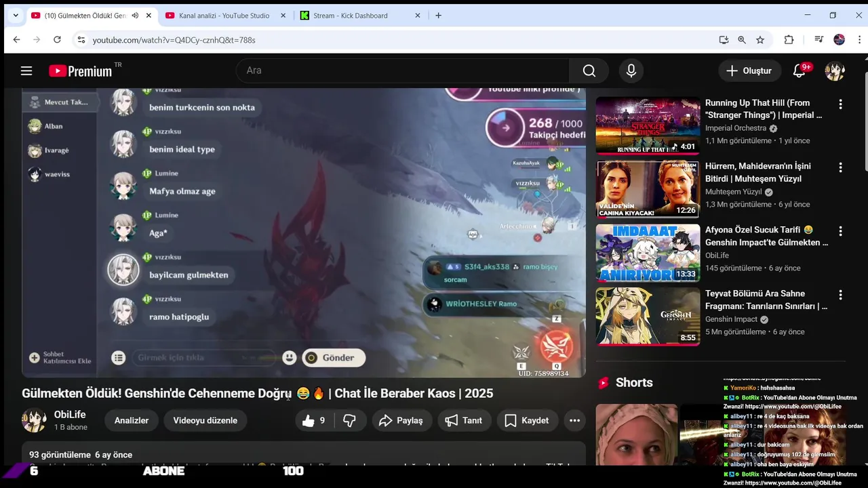Switch to Stream - Kick Dashboard tab
Image resolution: width=868 pixels, height=488 pixels.
[360, 16]
